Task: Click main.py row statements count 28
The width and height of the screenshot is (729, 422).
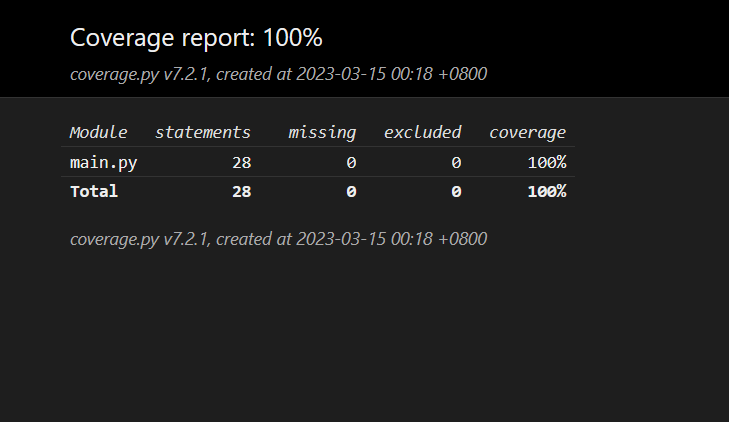Action: coord(241,162)
